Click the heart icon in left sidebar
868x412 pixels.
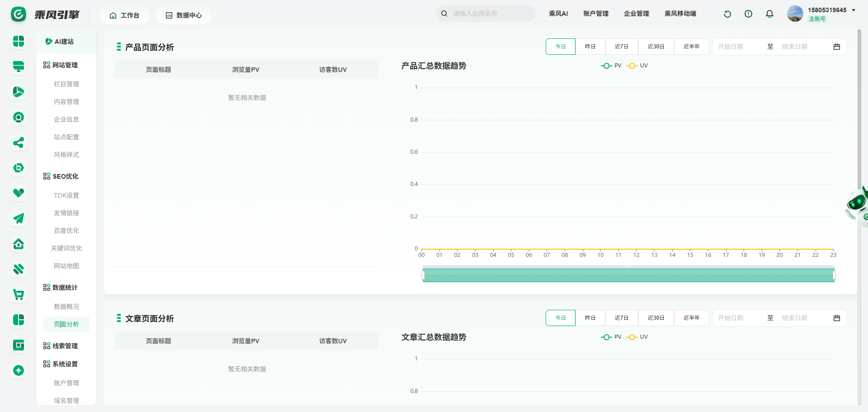(19, 193)
